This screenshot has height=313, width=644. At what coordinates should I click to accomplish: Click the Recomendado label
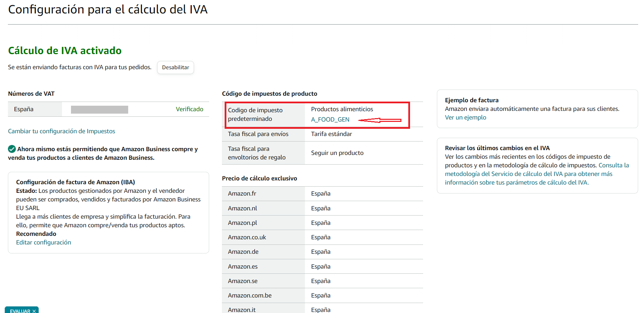[36, 234]
